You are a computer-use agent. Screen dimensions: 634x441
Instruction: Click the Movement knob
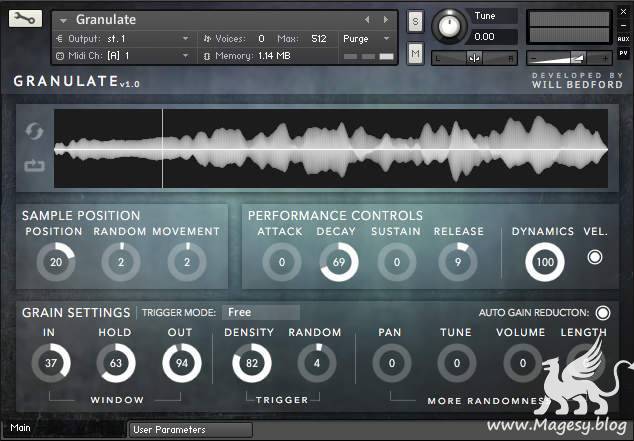click(187, 262)
